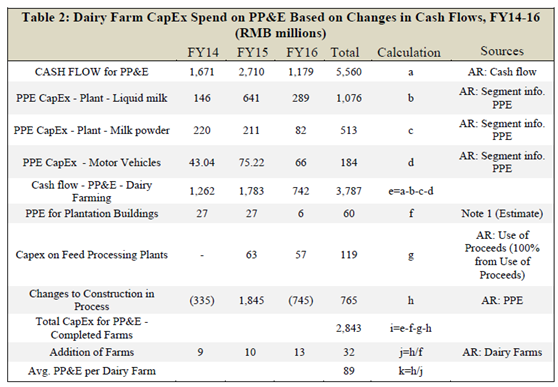Click the Avg. PP&E per Dairy Farm label

(x=91, y=371)
